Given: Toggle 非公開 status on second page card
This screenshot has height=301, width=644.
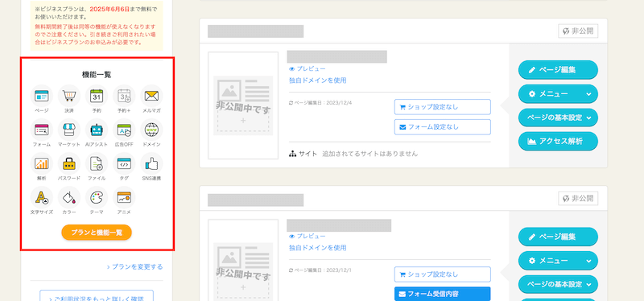Looking at the screenshot, I should (578, 198).
